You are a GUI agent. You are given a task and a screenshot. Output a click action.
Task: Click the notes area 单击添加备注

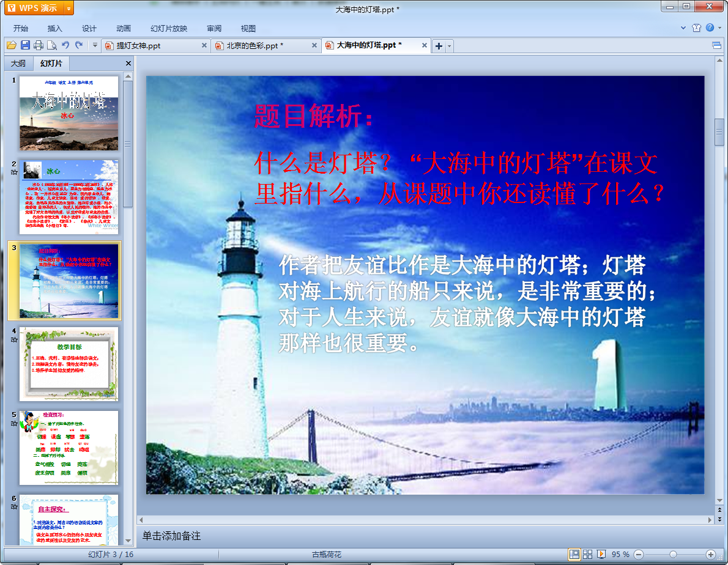[x=172, y=536]
